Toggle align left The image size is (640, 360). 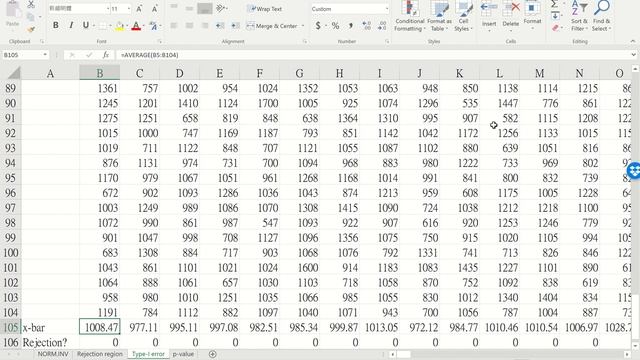pyautogui.click(x=174, y=26)
